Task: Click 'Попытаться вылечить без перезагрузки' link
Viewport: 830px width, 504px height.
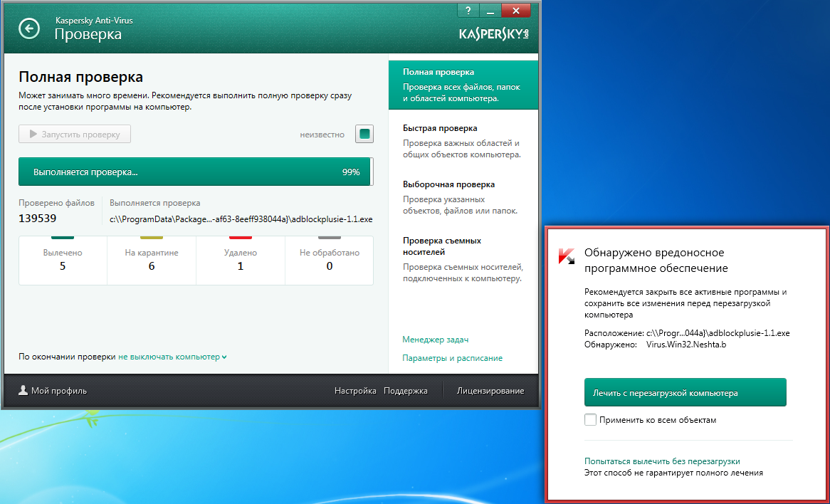Action: (x=662, y=461)
